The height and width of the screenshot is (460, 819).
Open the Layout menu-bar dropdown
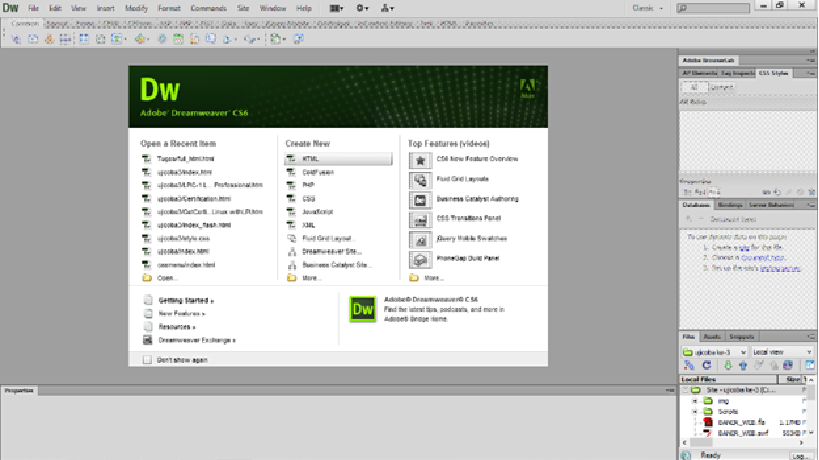tap(336, 8)
